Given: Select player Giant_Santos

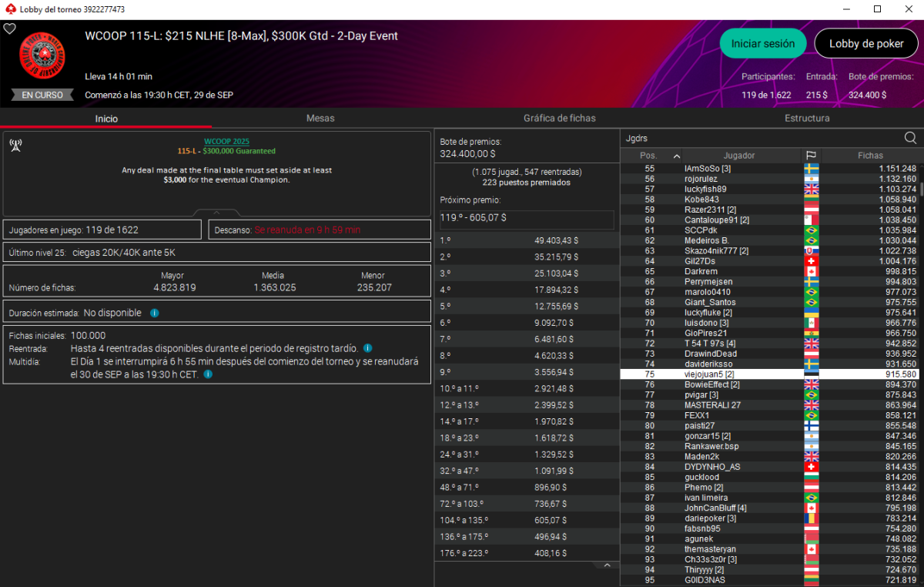Looking at the screenshot, I should point(769,302).
